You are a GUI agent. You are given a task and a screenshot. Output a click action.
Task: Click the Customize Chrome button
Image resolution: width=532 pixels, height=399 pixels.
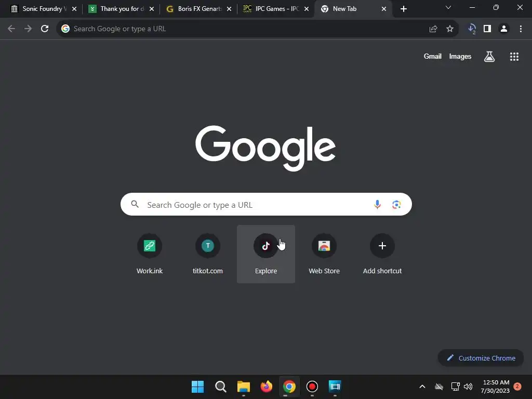pos(481,358)
